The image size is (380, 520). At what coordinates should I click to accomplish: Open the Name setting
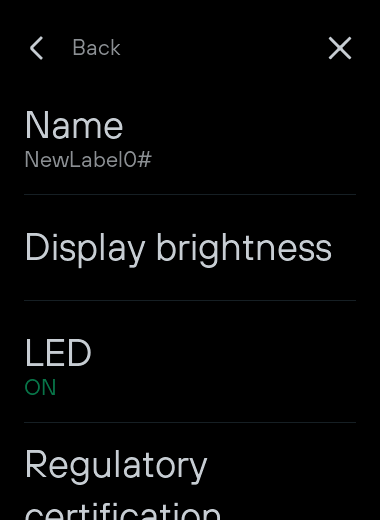click(190, 140)
